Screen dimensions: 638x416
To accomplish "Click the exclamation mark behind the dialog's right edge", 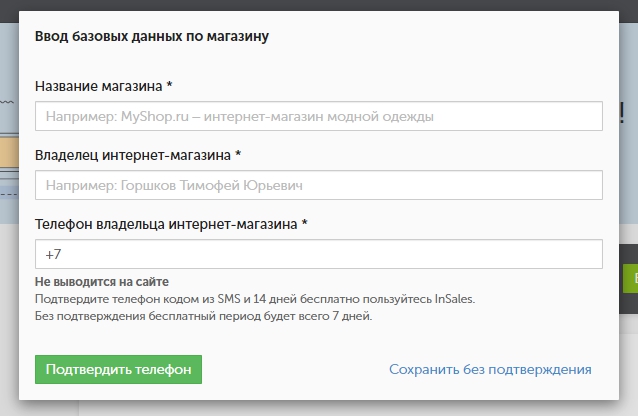I will tap(622, 113).
